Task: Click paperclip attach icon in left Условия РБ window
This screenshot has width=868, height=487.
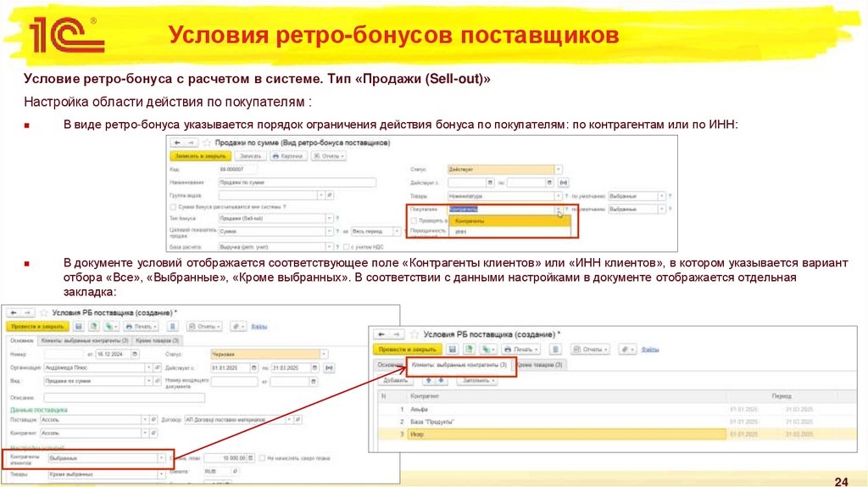Action: pyautogui.click(x=237, y=327)
